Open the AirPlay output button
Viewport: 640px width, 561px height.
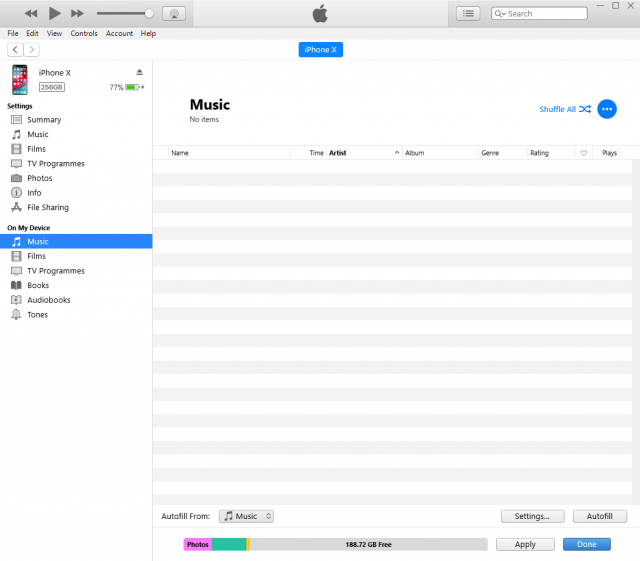click(174, 13)
